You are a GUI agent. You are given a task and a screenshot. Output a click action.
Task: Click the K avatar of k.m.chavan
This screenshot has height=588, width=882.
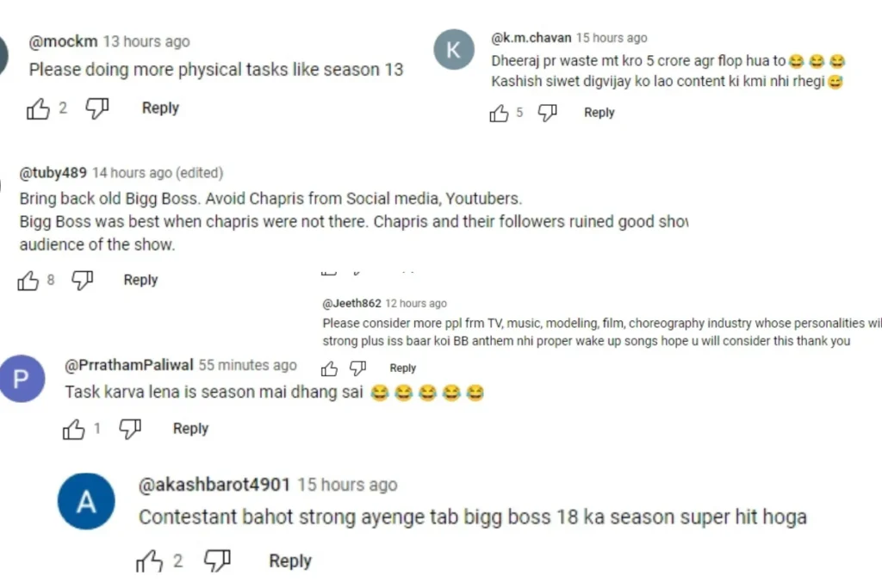454,49
